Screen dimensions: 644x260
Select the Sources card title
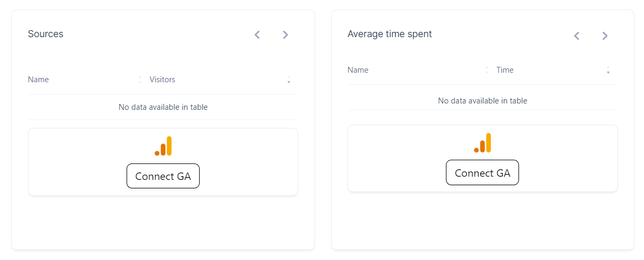click(46, 34)
